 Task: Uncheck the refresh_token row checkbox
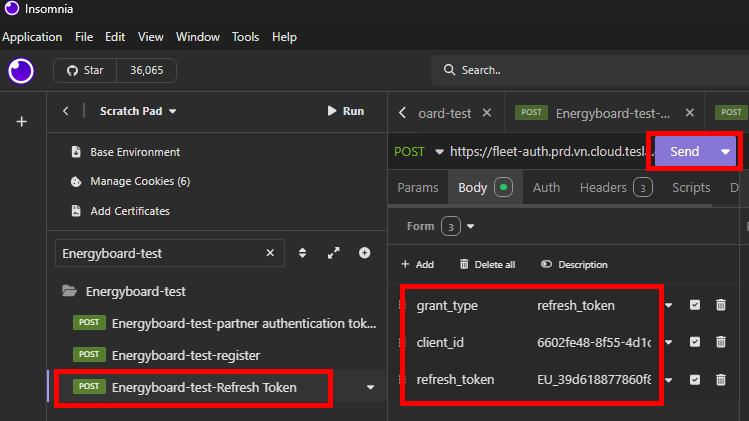click(695, 380)
